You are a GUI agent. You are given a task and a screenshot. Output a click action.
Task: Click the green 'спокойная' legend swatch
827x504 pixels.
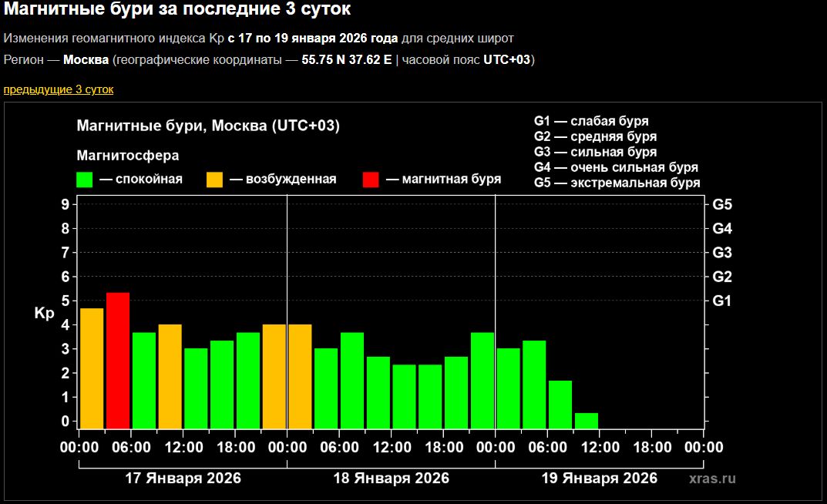(85, 180)
